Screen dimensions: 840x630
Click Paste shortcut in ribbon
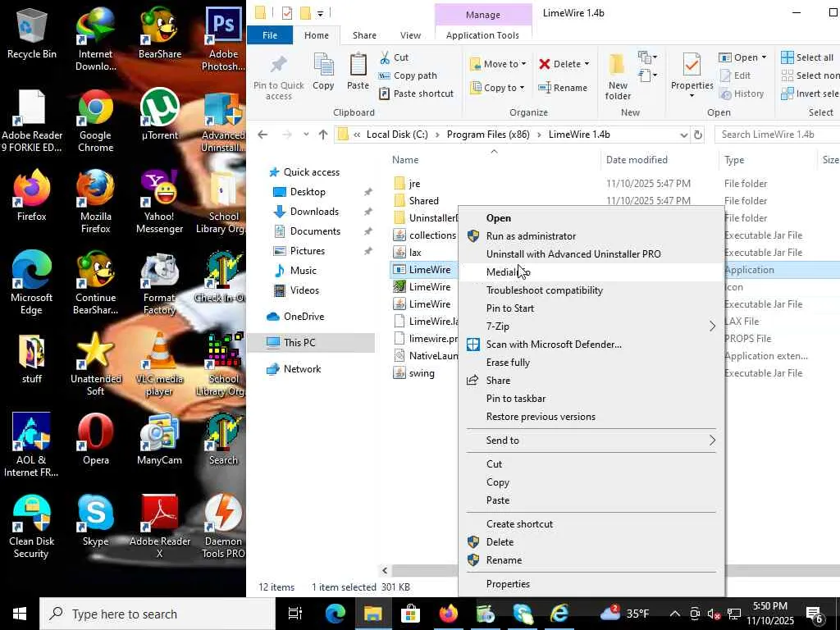[416, 94]
